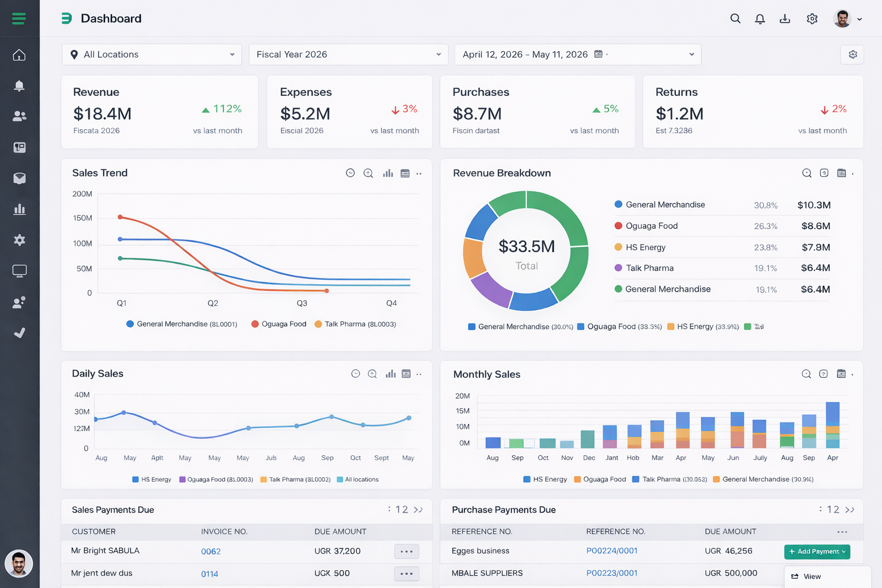Toggle the Oguaga Food legend in Sales Trend
This screenshot has width=882, height=588.
click(278, 324)
